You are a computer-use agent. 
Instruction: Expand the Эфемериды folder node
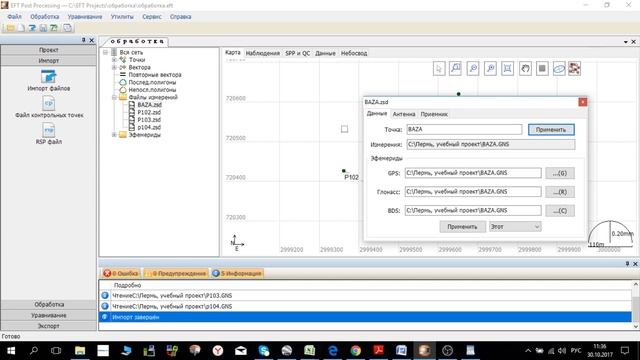coord(114,134)
